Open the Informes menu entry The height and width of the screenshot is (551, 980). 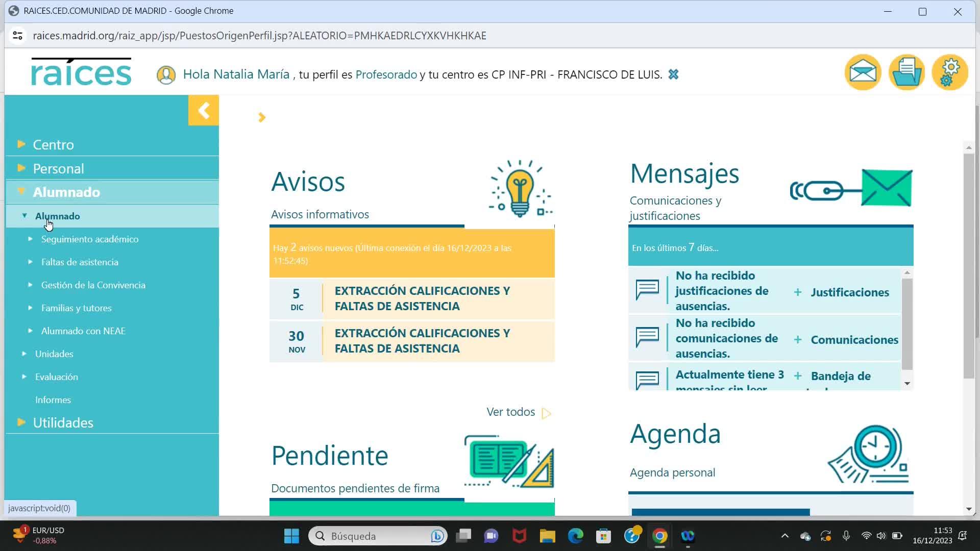[53, 399]
